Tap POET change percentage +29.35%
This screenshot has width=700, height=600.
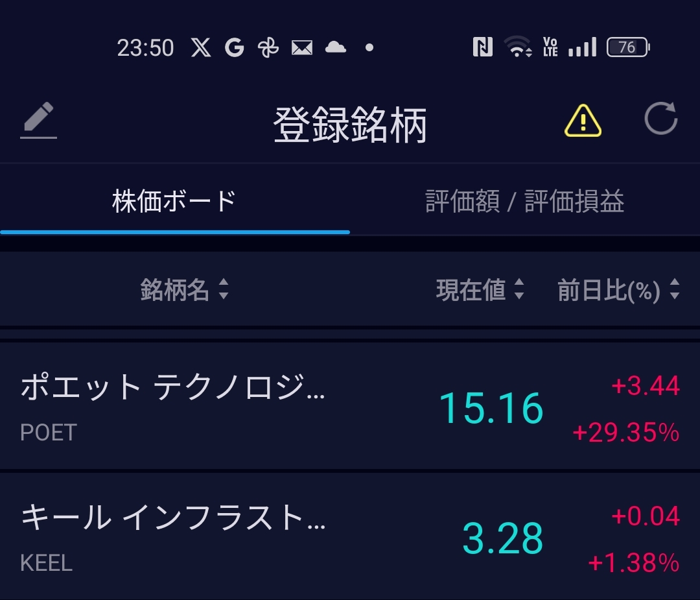625,432
